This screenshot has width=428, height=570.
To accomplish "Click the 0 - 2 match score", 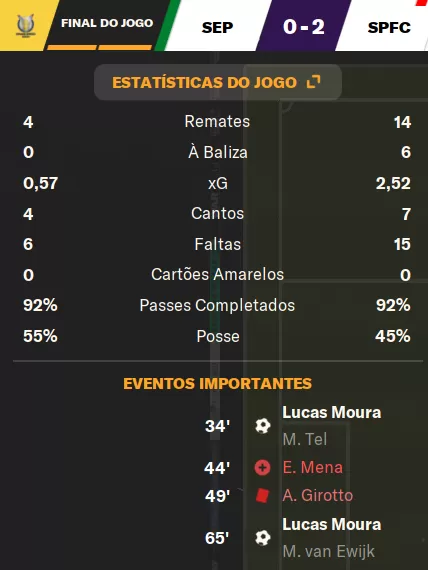I will pyautogui.click(x=304, y=27).
